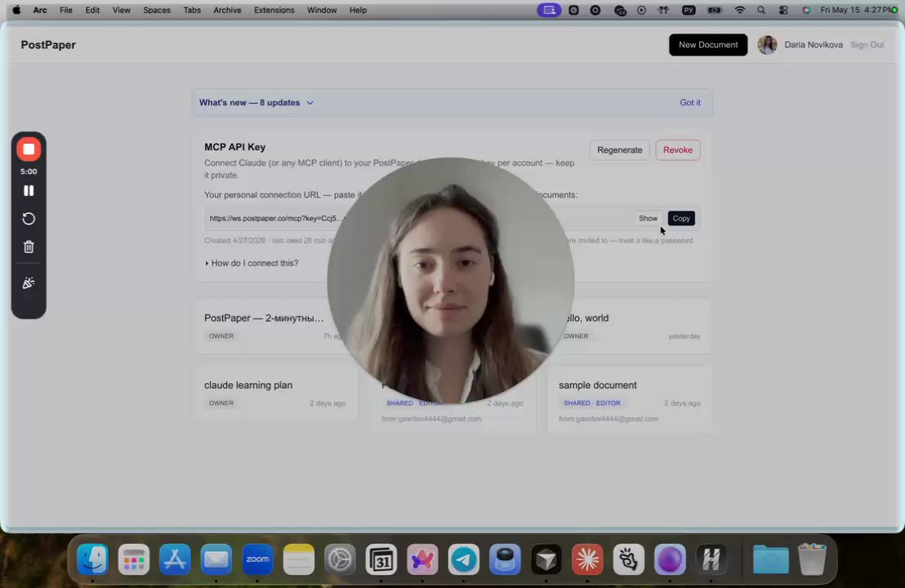Dismiss updates banner with Got it
The width and height of the screenshot is (905, 588).
point(689,102)
